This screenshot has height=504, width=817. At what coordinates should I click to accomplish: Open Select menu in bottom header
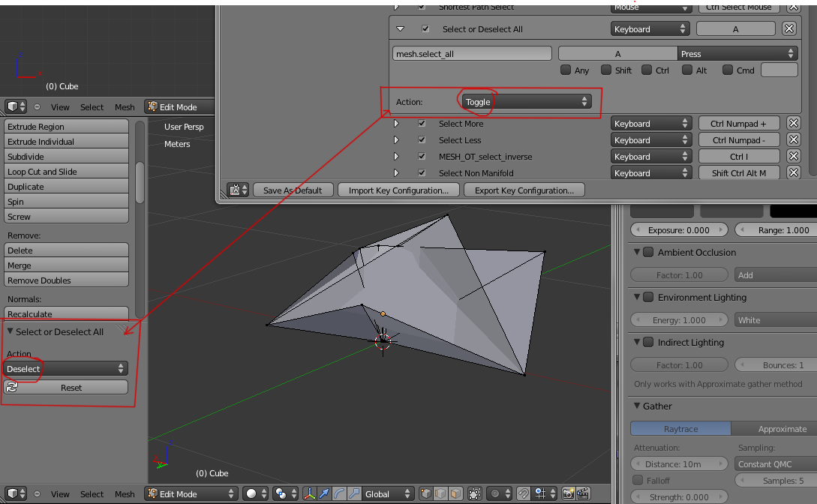(92, 494)
